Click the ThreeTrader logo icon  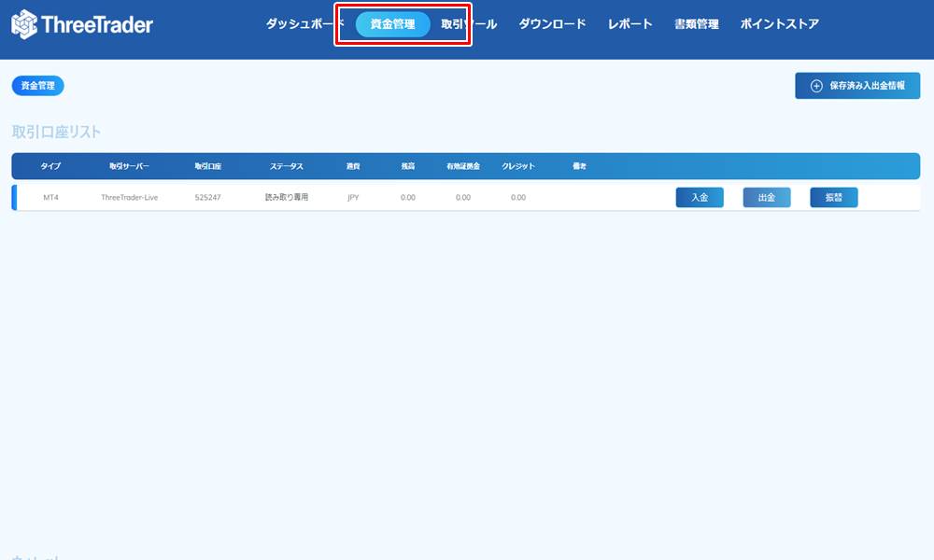pos(23,24)
